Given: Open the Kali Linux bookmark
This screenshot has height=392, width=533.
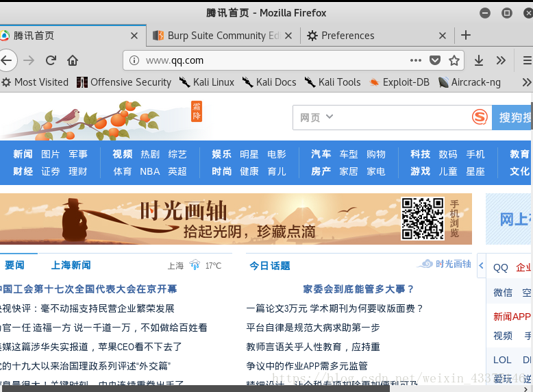Looking at the screenshot, I should tap(207, 82).
